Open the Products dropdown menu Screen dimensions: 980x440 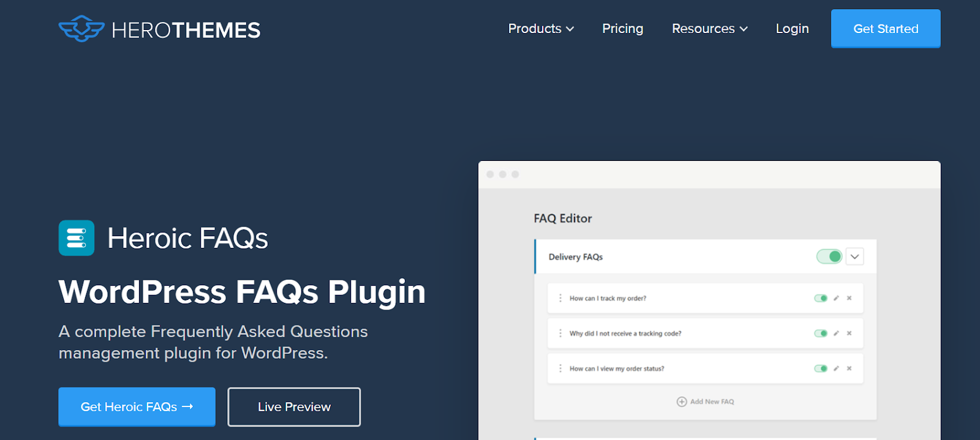[541, 29]
